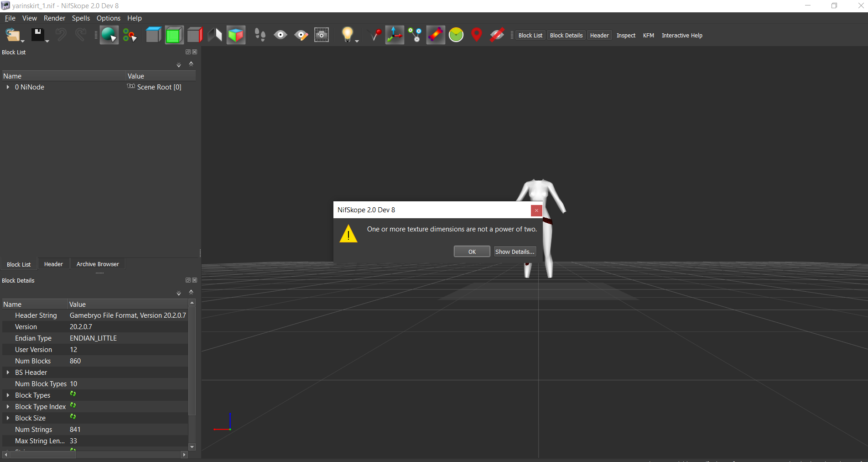Click the Block Types refresh icon
868x462 pixels.
73,394
